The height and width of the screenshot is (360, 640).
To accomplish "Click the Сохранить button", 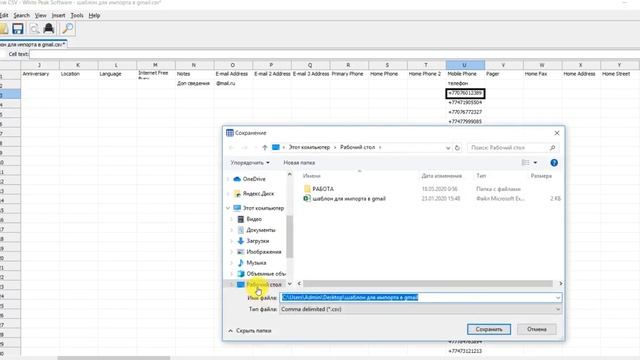I will click(x=489, y=329).
